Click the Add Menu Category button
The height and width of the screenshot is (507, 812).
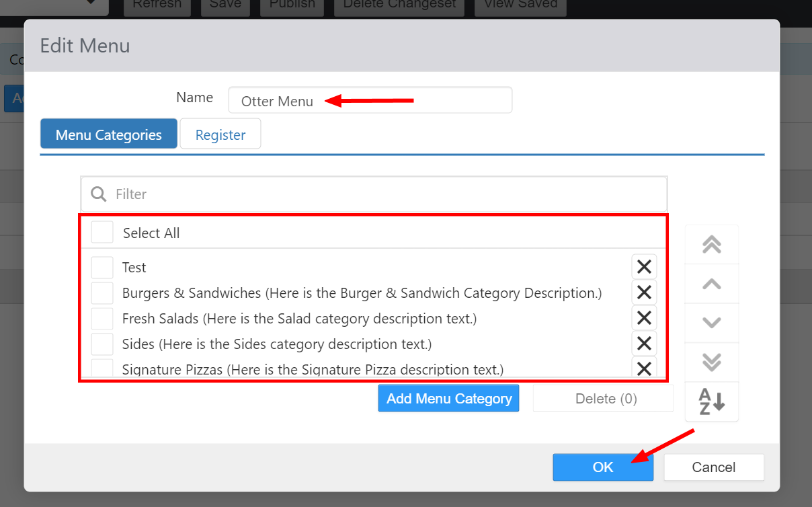448,399
